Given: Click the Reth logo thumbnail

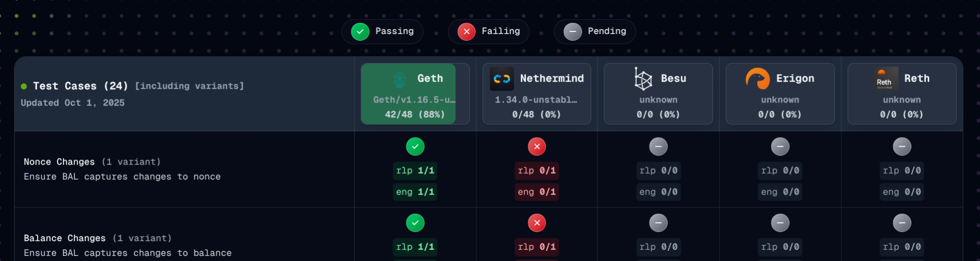Looking at the screenshot, I should pos(886,79).
